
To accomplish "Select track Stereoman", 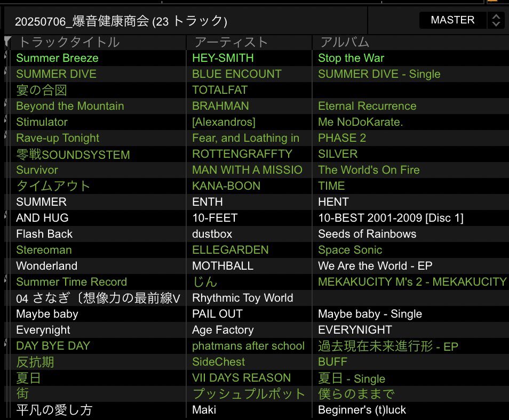I will [44, 250].
